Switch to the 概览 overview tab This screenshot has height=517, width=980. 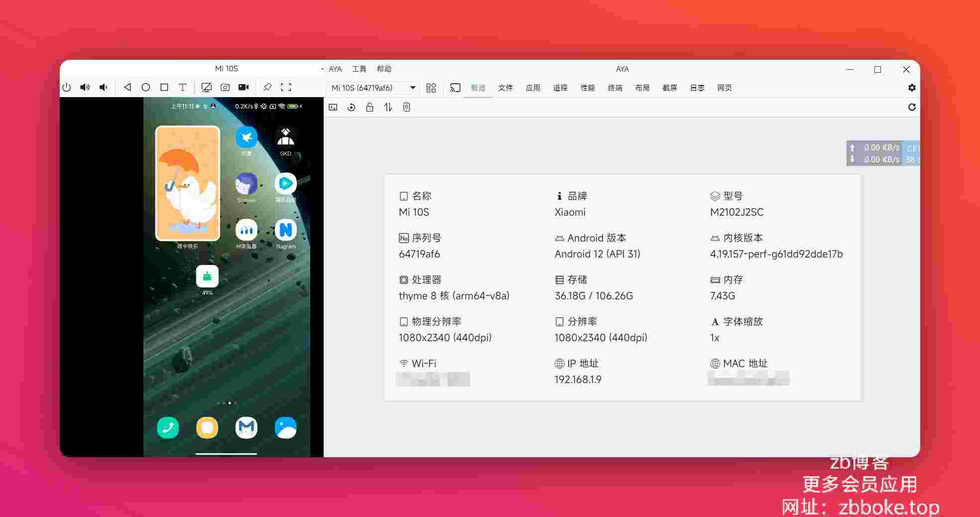478,88
